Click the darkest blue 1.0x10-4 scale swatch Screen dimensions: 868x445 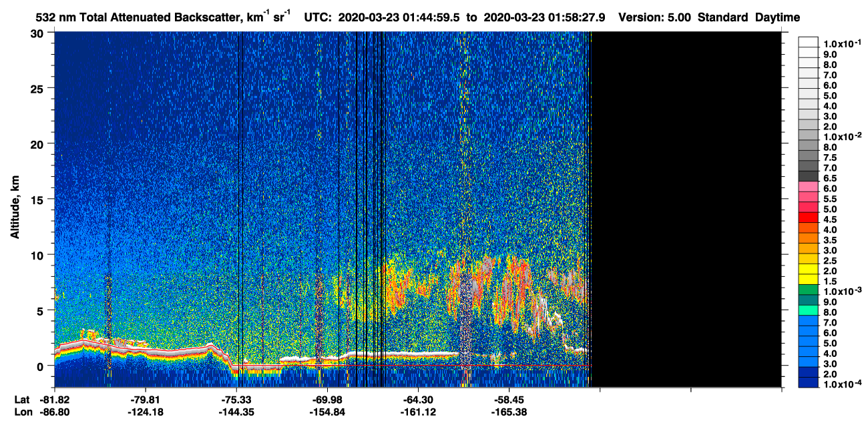pyautogui.click(x=809, y=383)
